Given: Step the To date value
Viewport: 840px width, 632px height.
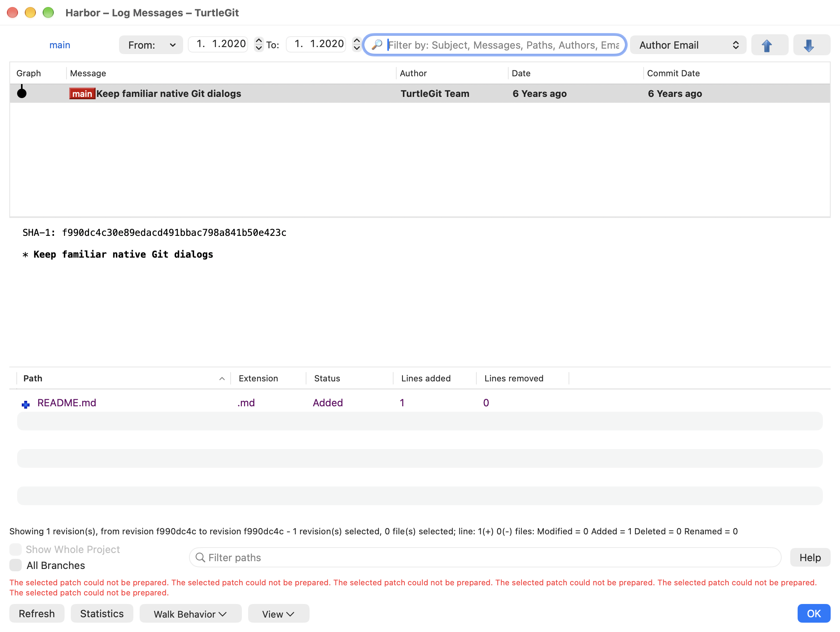Looking at the screenshot, I should click(x=357, y=44).
